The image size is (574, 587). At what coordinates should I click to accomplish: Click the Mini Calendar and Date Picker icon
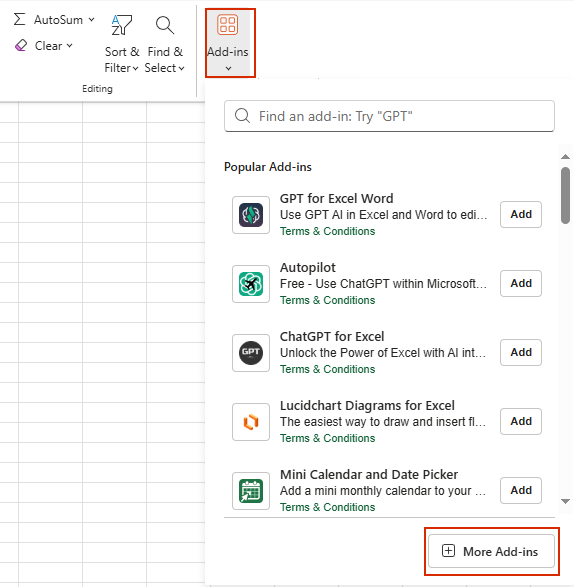click(251, 491)
